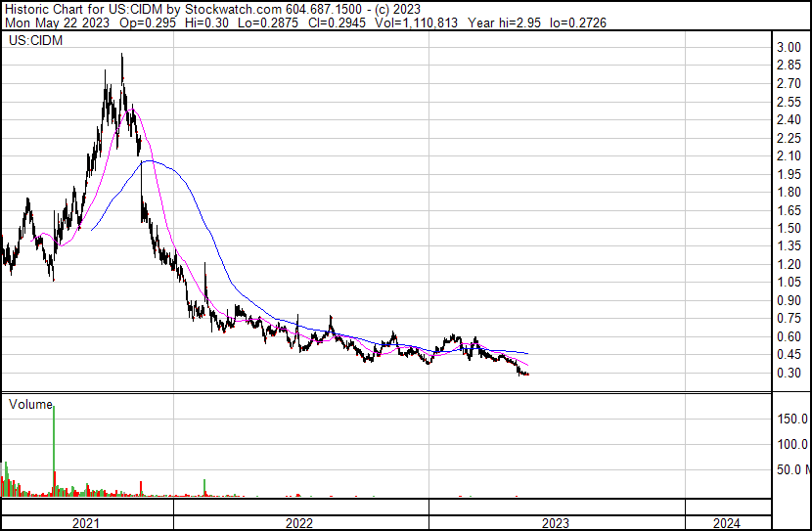Select the 2022 year label on time axis
The image size is (812, 531).
pos(299,523)
